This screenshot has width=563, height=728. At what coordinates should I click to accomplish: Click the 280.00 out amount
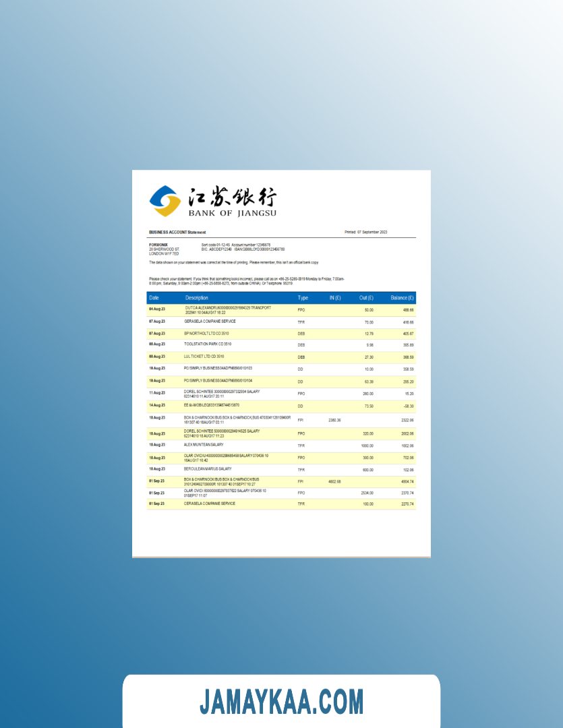click(368, 394)
